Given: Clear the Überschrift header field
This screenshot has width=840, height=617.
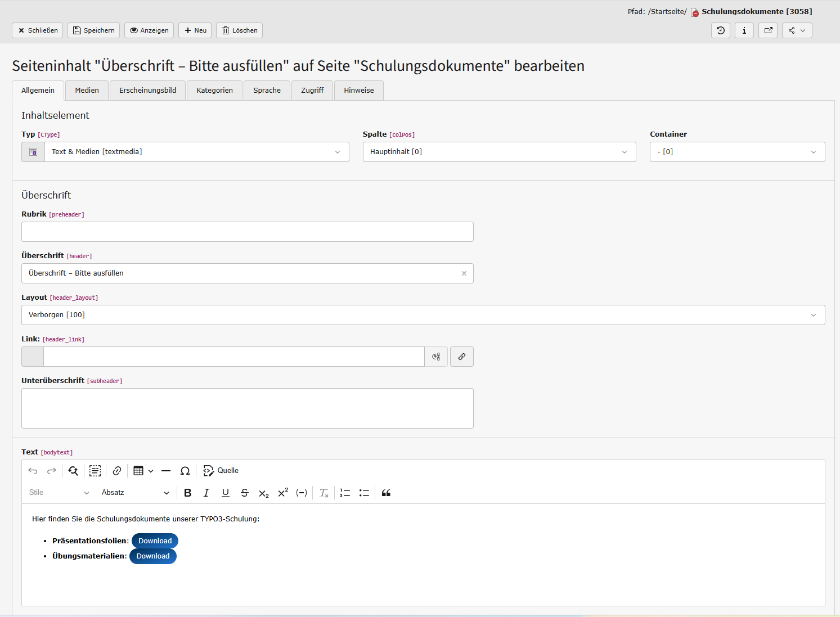Looking at the screenshot, I should (464, 273).
